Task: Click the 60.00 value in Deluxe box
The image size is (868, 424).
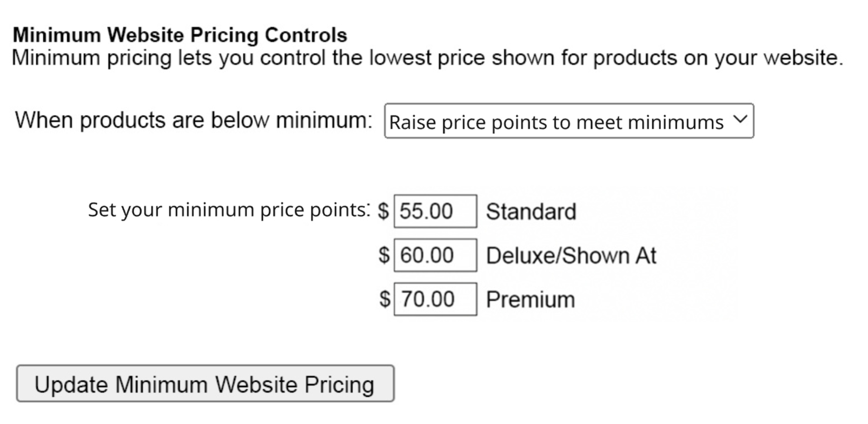Action: click(x=427, y=255)
